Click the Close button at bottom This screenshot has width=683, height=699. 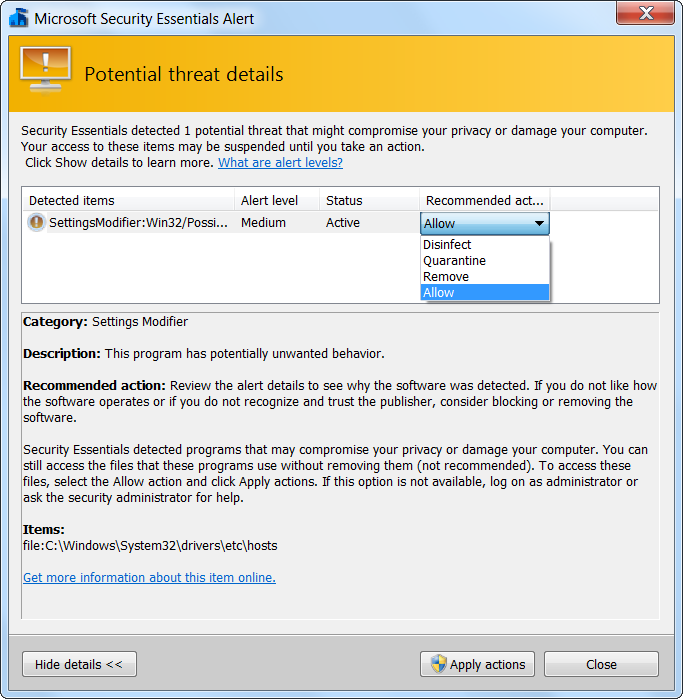click(x=601, y=664)
